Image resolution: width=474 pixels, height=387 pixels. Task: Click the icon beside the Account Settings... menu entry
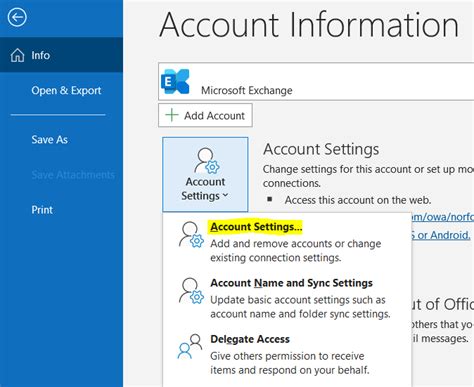click(191, 235)
